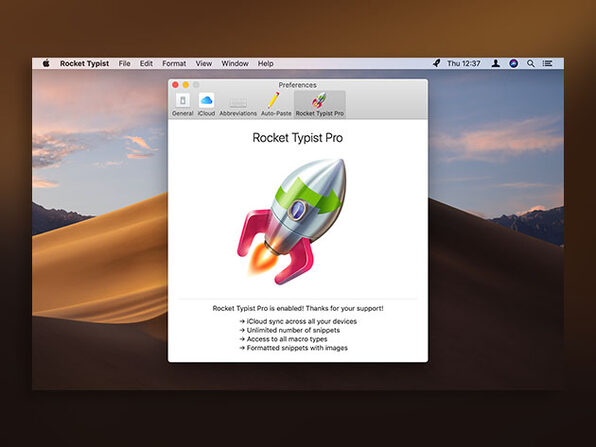Open the Abbreviations keyboard pane
The width and height of the screenshot is (596, 447).
[x=238, y=105]
